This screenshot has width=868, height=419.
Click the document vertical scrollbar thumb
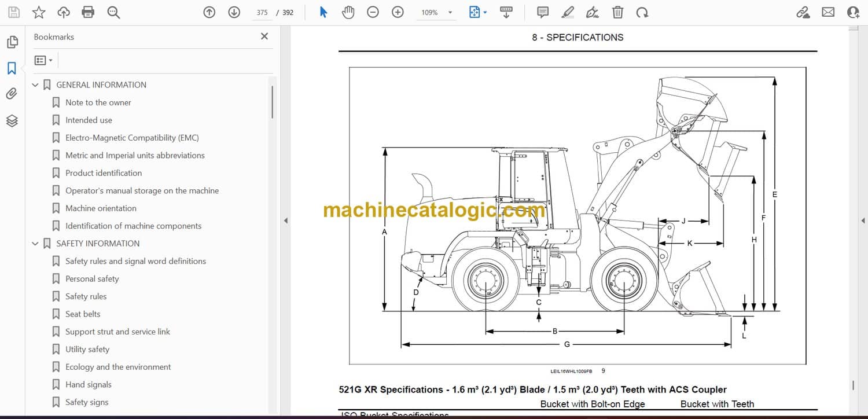point(853,385)
